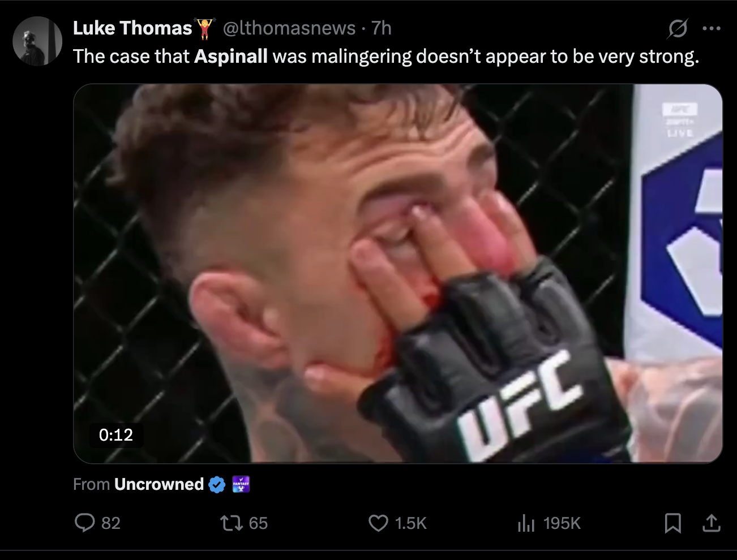
Task: View tweet analytics bar chart icon
Action: [x=526, y=523]
